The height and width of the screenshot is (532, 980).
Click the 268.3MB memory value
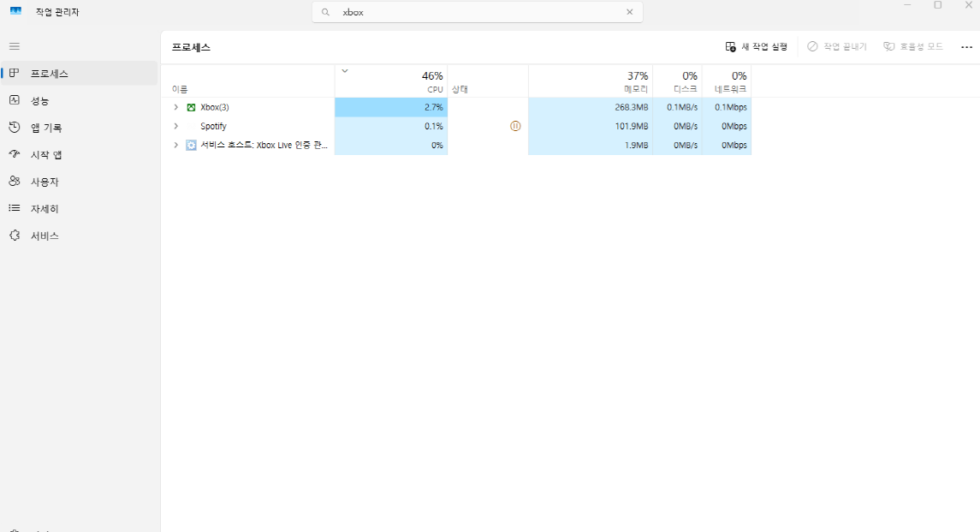coord(632,107)
